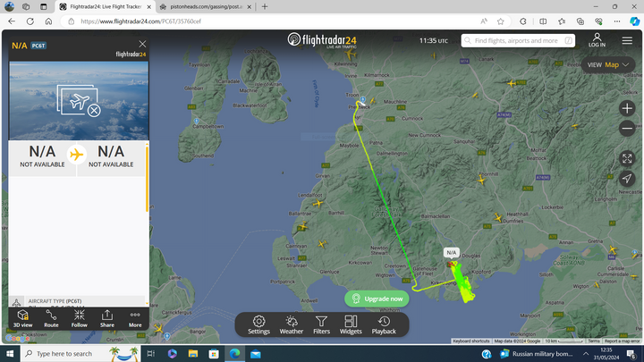The image size is (644, 362).
Task: Add this page to favorites
Action: (500, 21)
